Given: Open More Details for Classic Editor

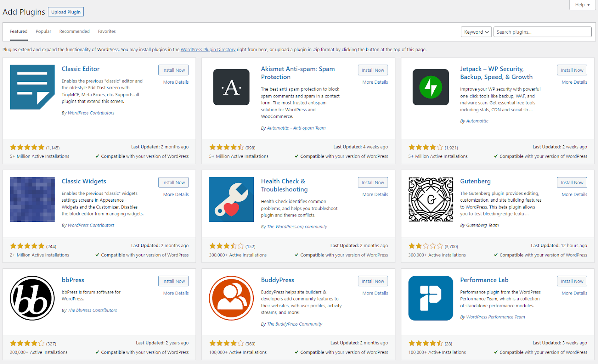Looking at the screenshot, I should click(176, 82).
